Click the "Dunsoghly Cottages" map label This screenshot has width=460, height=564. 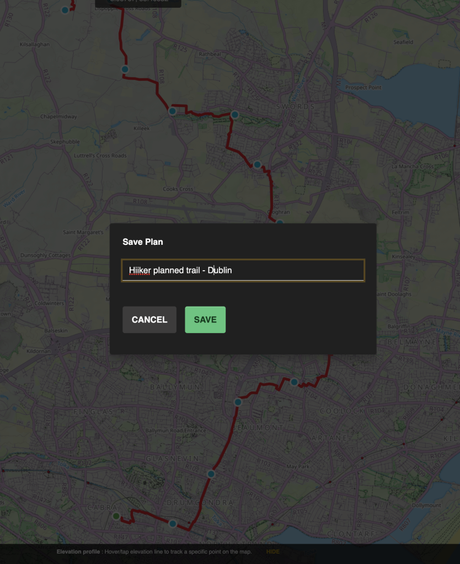45,255
